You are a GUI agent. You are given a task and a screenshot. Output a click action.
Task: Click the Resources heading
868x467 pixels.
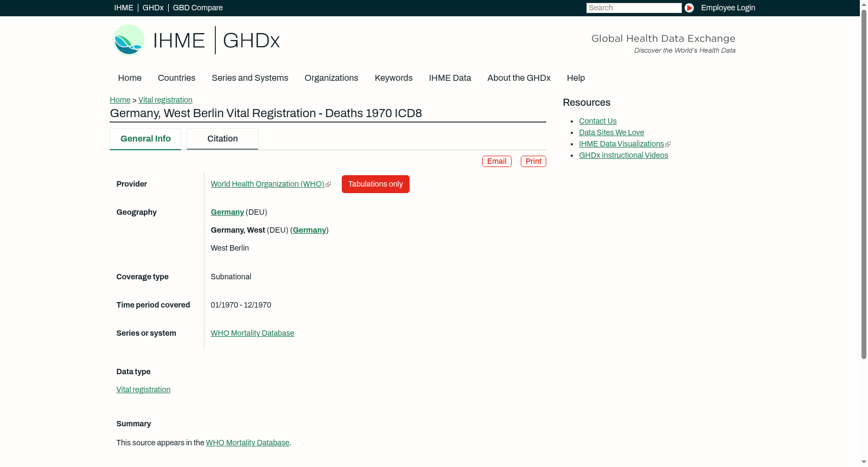586,103
